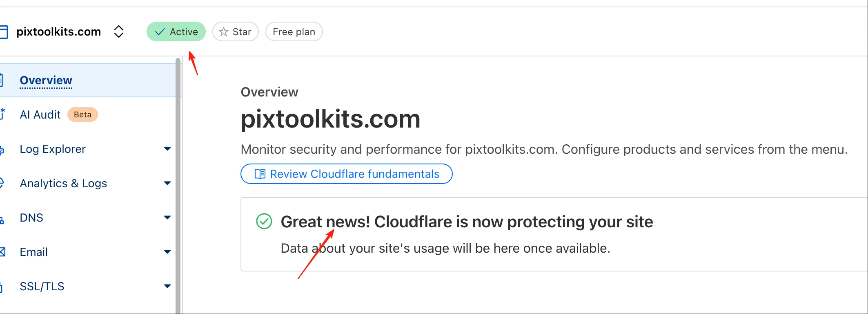Click the sidebar vertical scrollbar
The width and height of the screenshot is (868, 314).
[178, 186]
